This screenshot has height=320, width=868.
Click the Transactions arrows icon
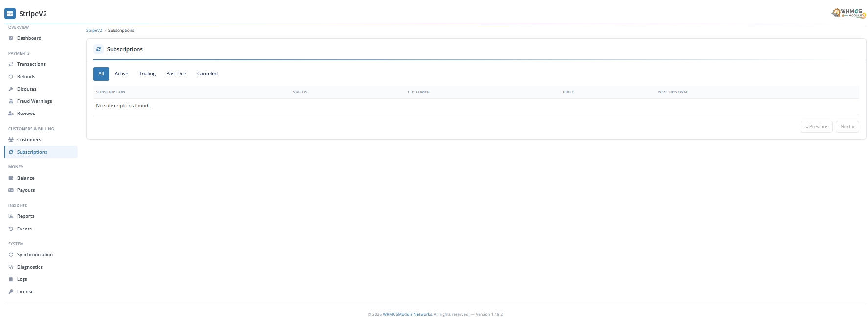11,64
